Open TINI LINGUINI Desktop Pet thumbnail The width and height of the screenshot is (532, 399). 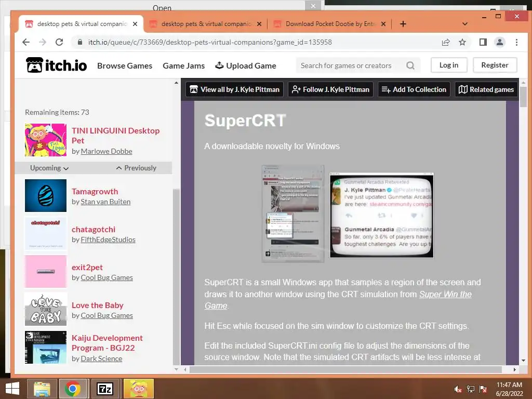[46, 140]
